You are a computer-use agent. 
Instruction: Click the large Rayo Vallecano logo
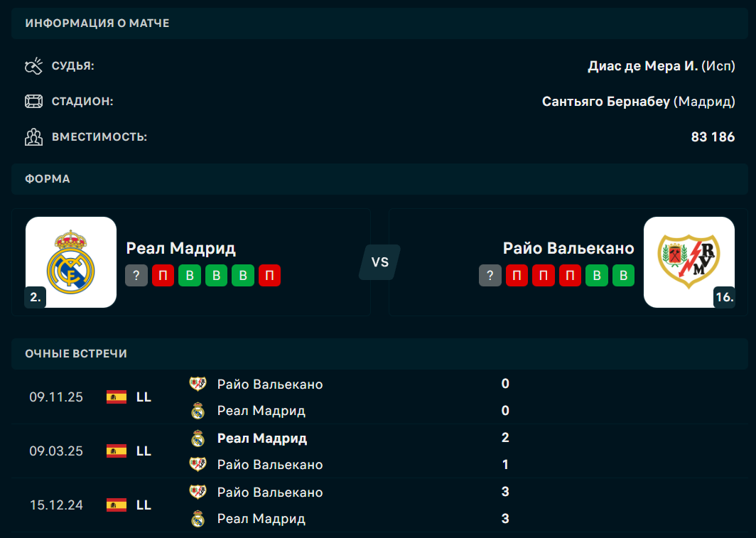pos(688,262)
